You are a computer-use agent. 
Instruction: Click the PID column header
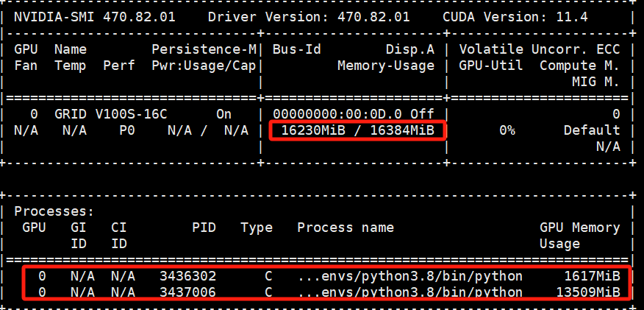pyautogui.click(x=204, y=228)
